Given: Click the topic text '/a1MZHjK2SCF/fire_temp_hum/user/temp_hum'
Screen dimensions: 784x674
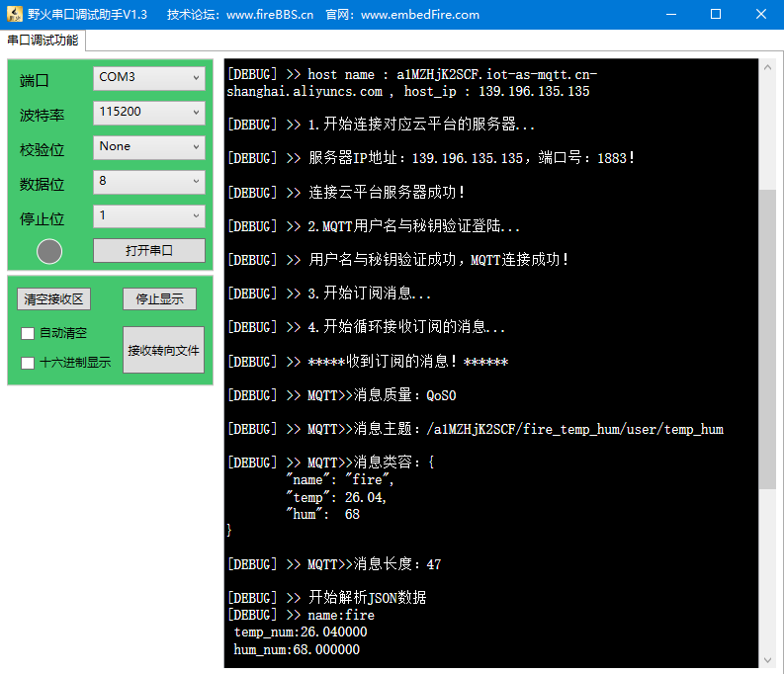Looking at the screenshot, I should [x=575, y=429].
